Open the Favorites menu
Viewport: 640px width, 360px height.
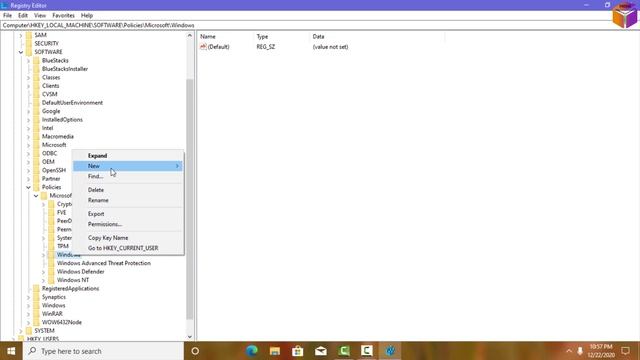tap(63, 16)
